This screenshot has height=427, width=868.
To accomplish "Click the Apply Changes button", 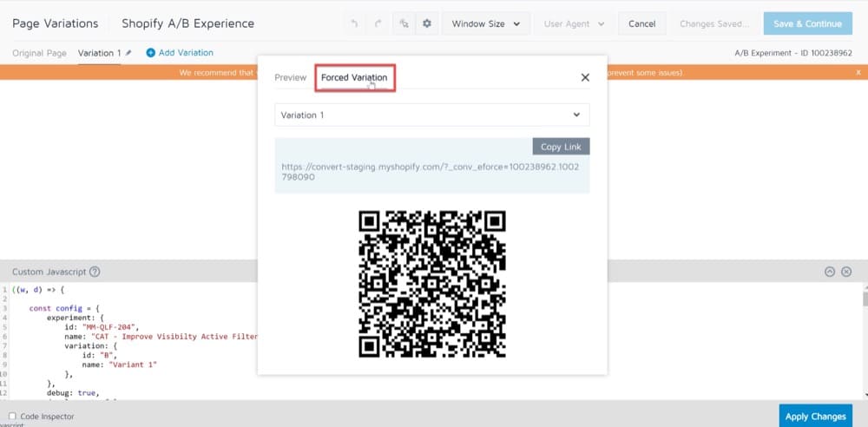I will [815, 416].
